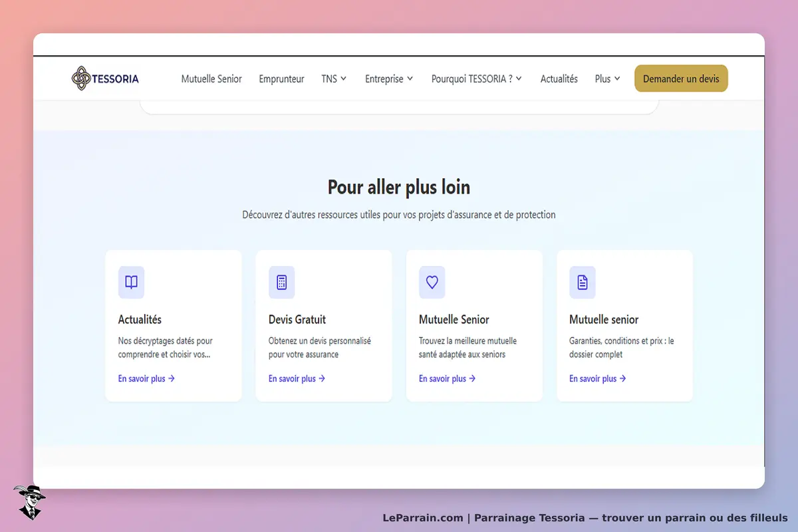
Task: Click the Actualités card title
Action: click(140, 319)
